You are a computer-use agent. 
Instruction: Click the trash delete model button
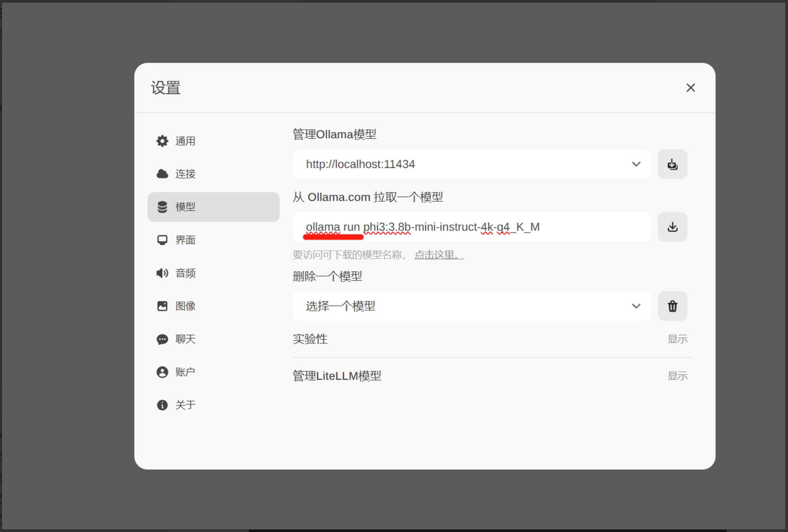click(x=672, y=306)
